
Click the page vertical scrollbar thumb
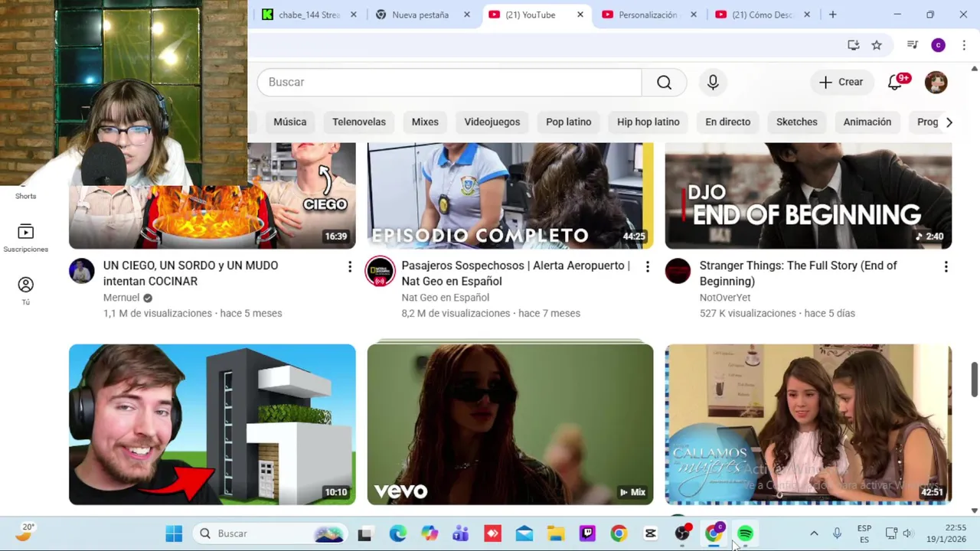pos(974,380)
